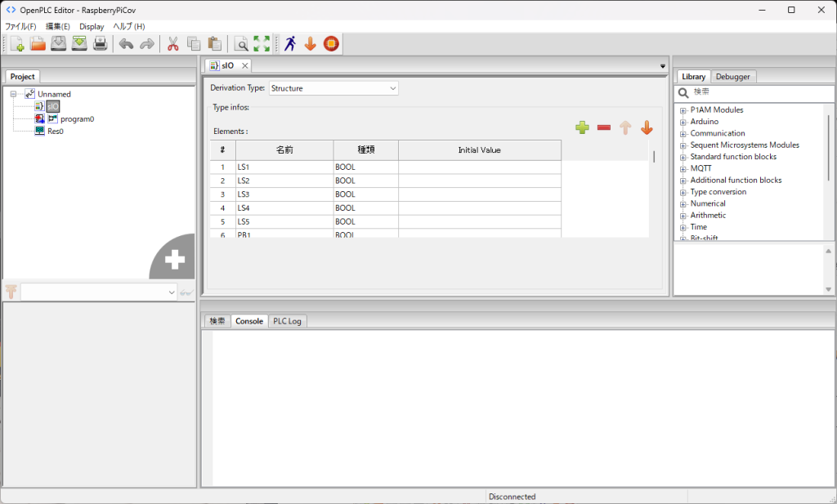837x504 pixels.
Task: Move the element up with the up arrow
Action: pyautogui.click(x=625, y=127)
